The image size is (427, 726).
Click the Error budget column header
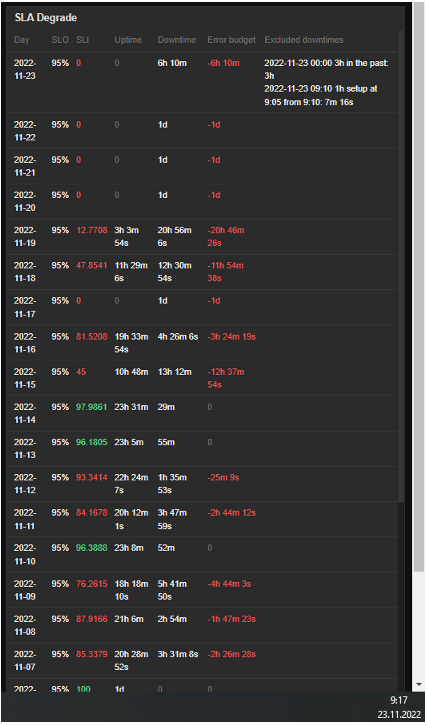(x=231, y=40)
